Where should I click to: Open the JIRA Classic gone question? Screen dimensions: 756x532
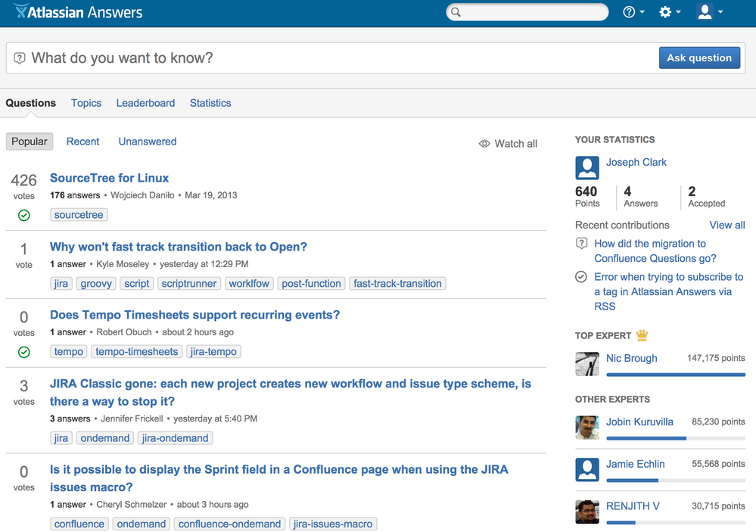coord(291,393)
